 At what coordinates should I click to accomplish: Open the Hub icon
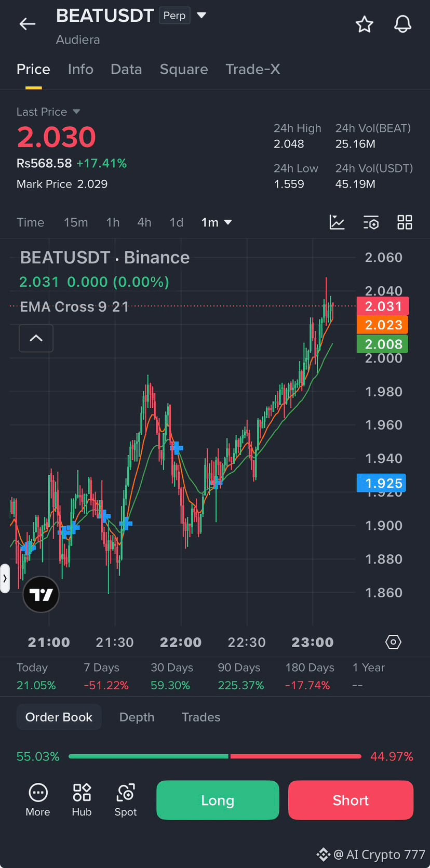tap(82, 800)
